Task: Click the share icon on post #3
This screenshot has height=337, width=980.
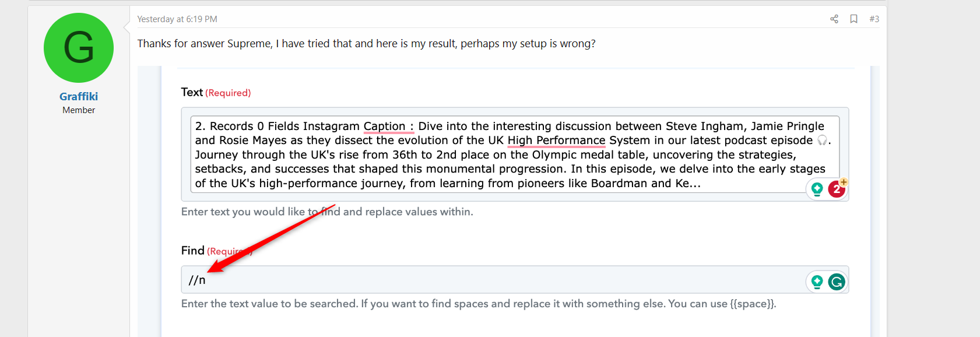Action: point(834,19)
